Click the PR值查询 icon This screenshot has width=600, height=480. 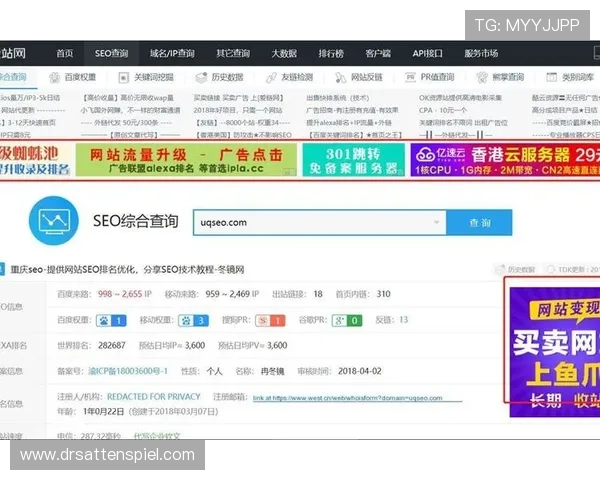point(410,78)
